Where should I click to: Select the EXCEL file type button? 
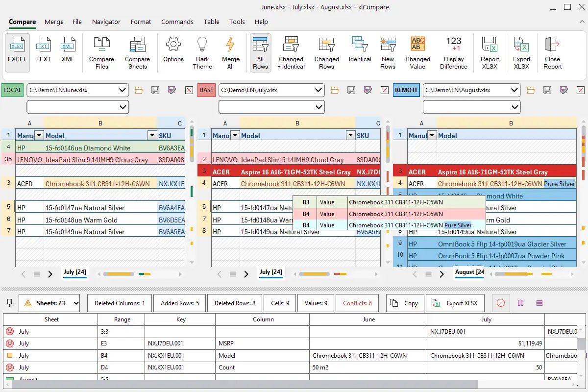click(17, 53)
